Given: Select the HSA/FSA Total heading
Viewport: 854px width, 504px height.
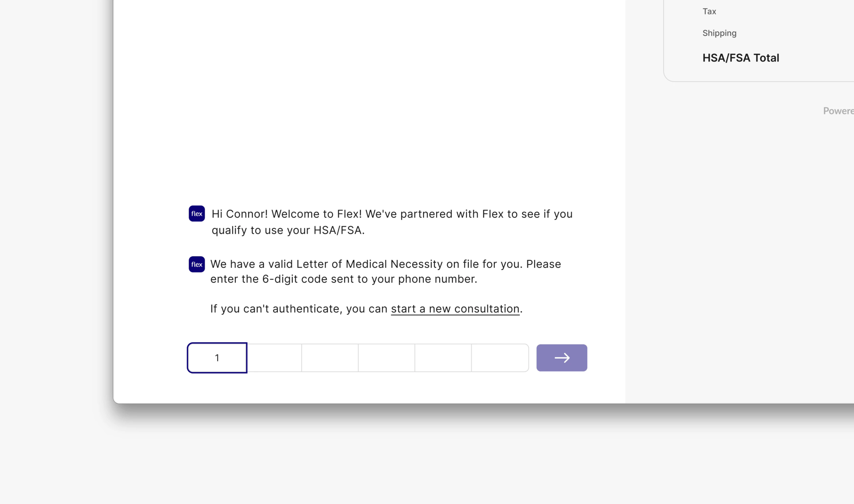Looking at the screenshot, I should [x=741, y=58].
